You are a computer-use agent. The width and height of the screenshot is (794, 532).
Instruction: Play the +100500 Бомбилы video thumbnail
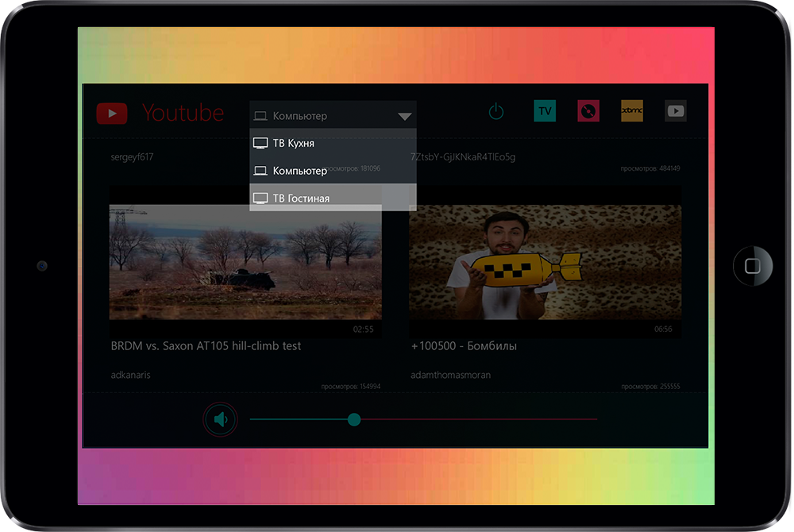(x=545, y=262)
